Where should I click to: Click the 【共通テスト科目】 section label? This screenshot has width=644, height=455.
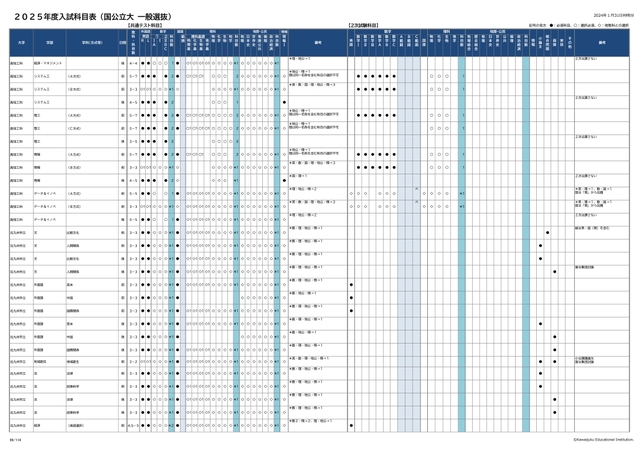(145, 25)
